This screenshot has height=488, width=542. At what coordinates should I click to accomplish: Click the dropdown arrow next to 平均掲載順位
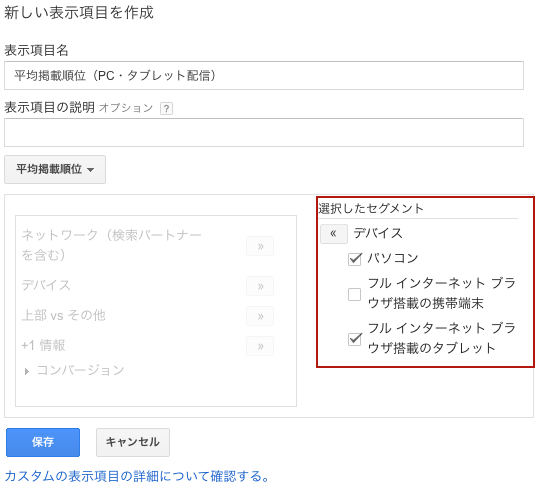tap(91, 170)
